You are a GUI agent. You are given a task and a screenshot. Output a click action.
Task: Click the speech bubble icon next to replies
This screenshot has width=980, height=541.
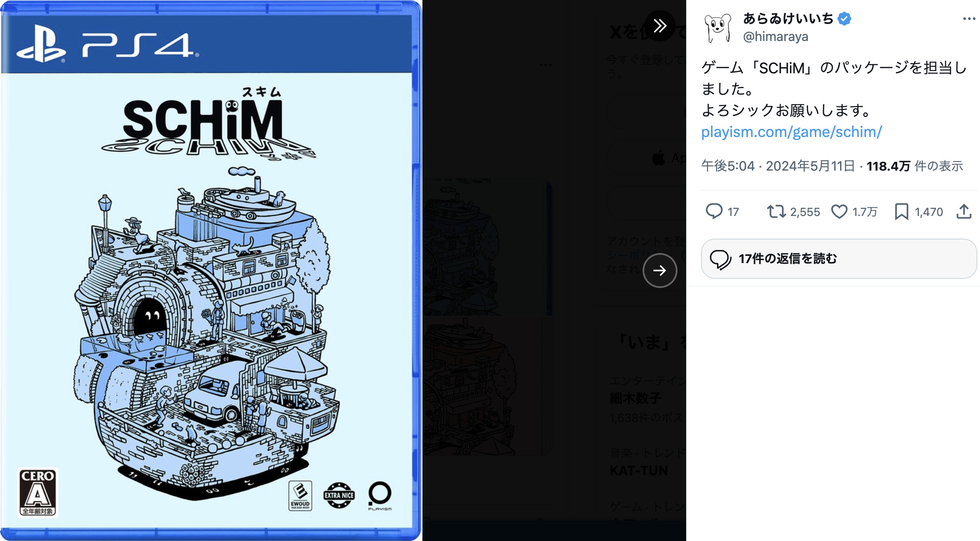714,212
